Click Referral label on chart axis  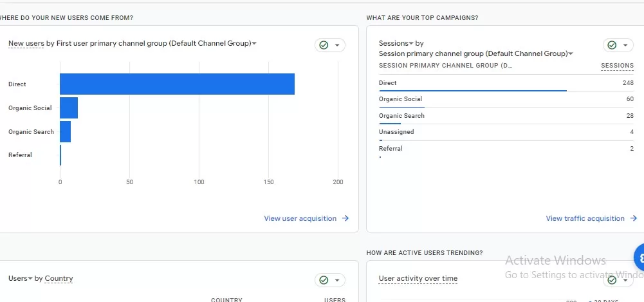[x=20, y=155]
